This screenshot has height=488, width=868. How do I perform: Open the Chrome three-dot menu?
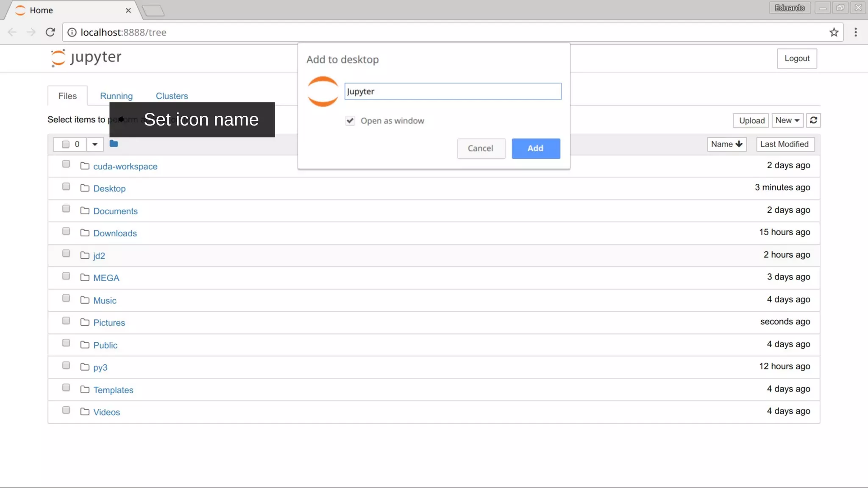point(855,32)
